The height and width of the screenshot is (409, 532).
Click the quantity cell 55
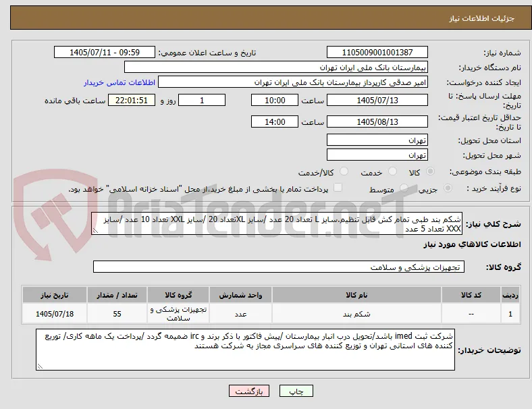pos(117,314)
